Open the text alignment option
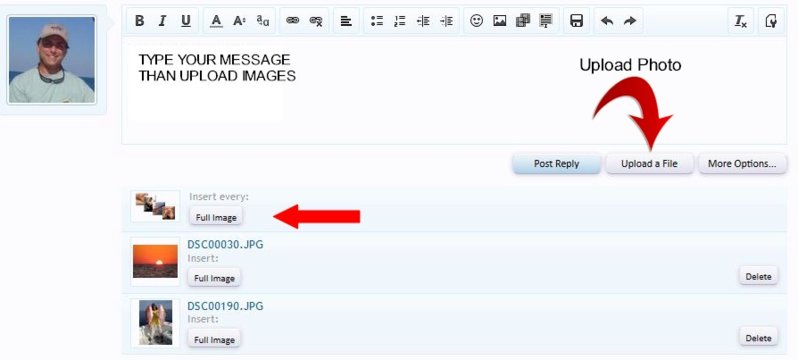Viewport: 798px width, 360px height. (346, 21)
